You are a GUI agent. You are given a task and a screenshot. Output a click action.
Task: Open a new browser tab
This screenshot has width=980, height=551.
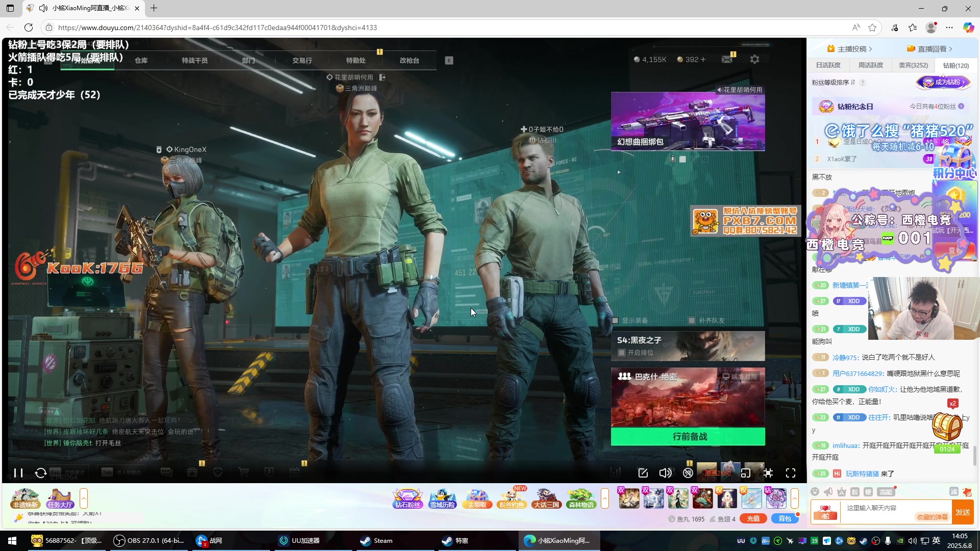point(154,8)
